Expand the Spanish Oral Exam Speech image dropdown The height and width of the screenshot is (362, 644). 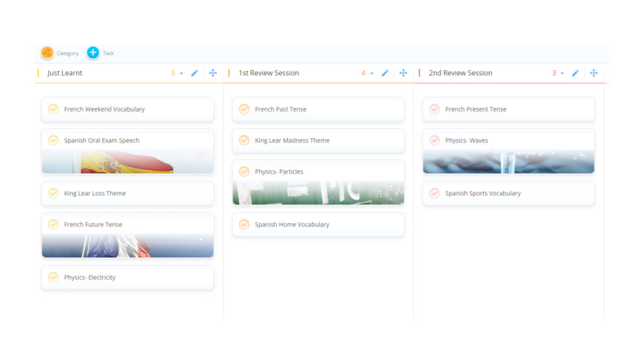tap(201, 155)
